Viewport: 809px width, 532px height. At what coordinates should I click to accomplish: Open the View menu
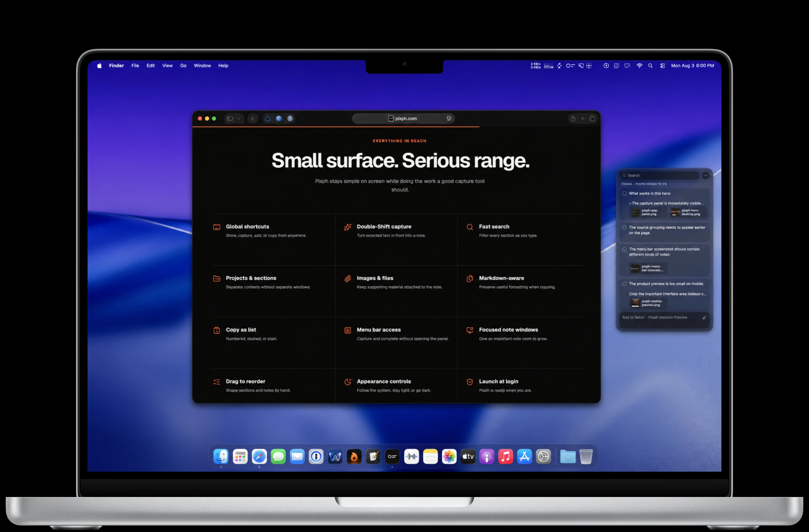[167, 65]
